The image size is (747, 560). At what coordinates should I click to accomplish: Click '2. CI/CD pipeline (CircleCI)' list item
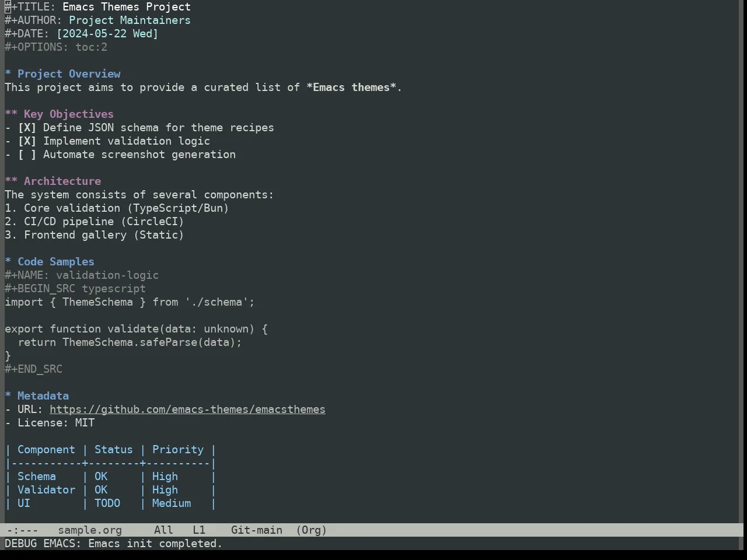[x=95, y=222]
